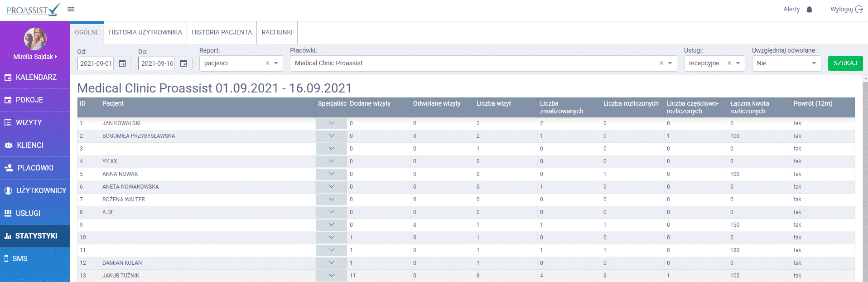
Task: Expand specialists for YY XX row
Action: coord(331,161)
